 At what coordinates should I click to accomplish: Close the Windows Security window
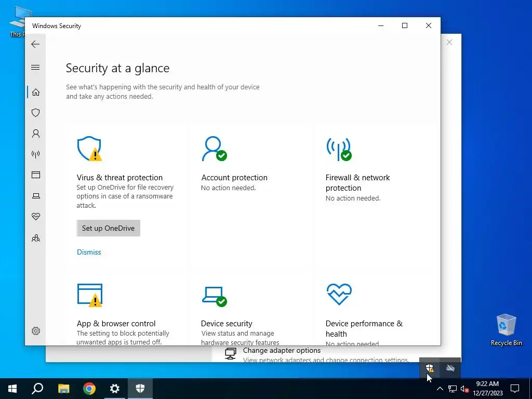tap(429, 25)
